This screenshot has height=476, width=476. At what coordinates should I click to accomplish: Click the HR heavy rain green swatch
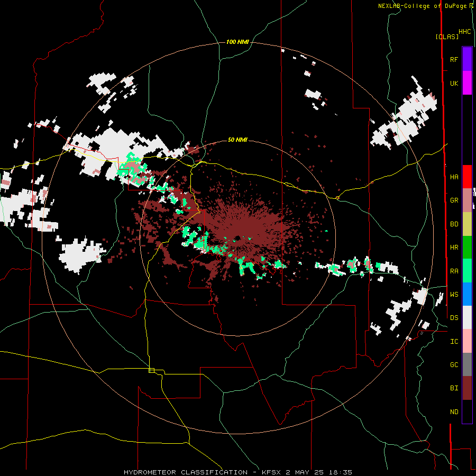[467, 248]
